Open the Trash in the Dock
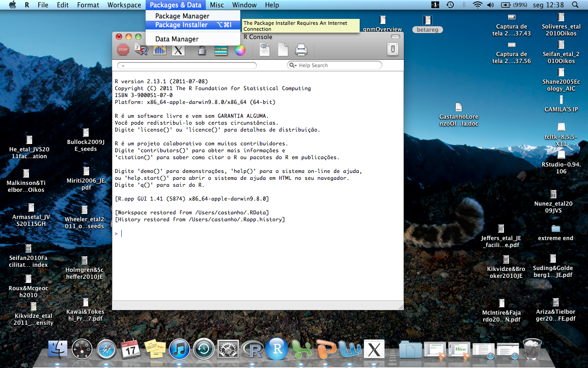This screenshot has width=588, height=368. (x=532, y=349)
